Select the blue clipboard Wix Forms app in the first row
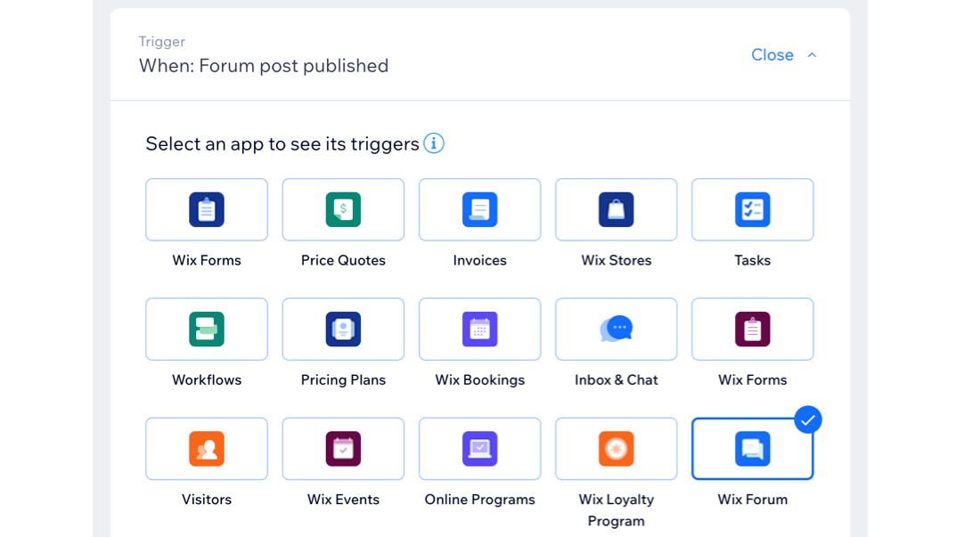Viewport: 980px width, 537px height. pyautogui.click(x=207, y=210)
